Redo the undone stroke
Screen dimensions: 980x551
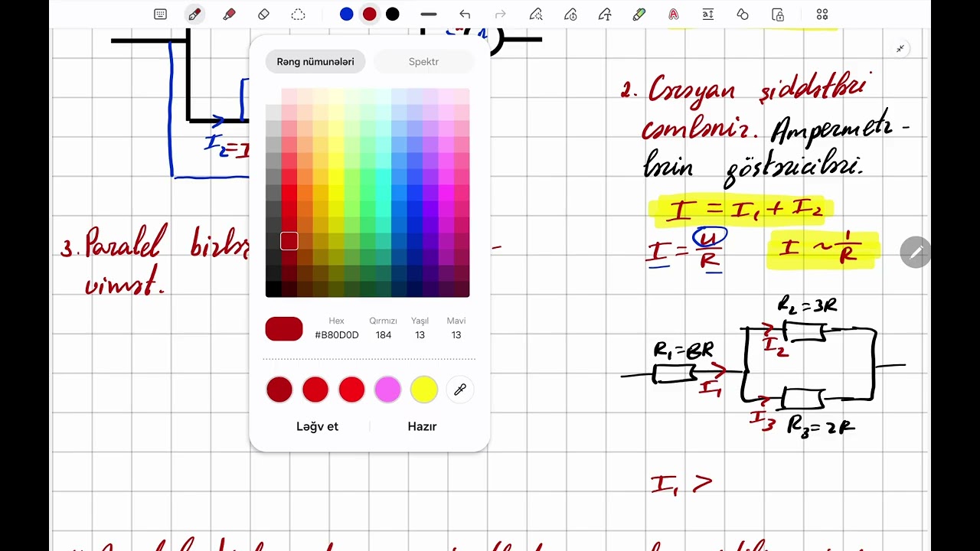click(x=501, y=15)
